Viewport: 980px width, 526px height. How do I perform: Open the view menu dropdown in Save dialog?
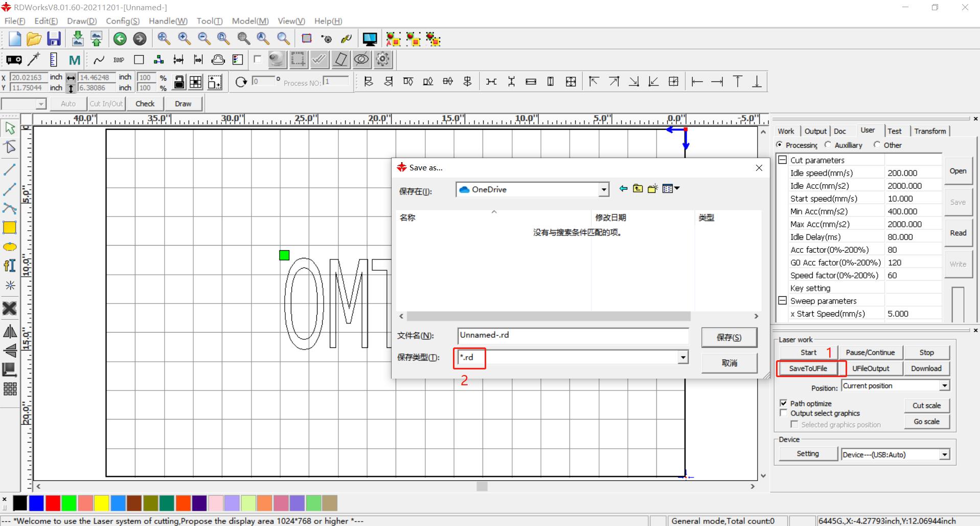pyautogui.click(x=671, y=189)
